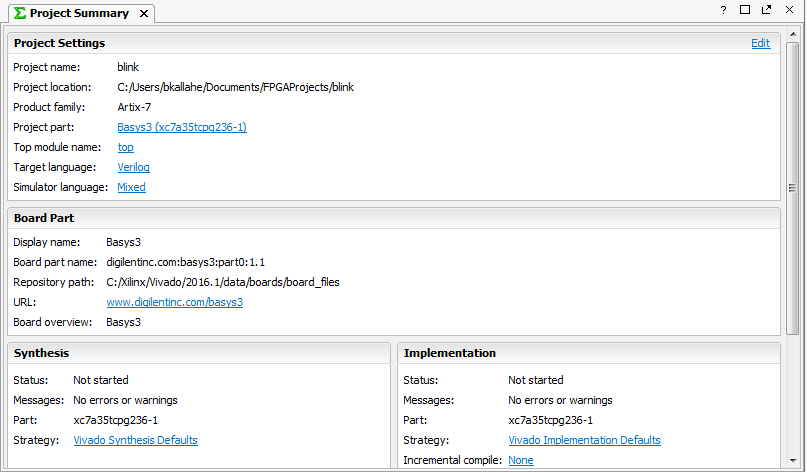Close the Project Summary tab
Screen dimensions: 807x472
coord(144,13)
